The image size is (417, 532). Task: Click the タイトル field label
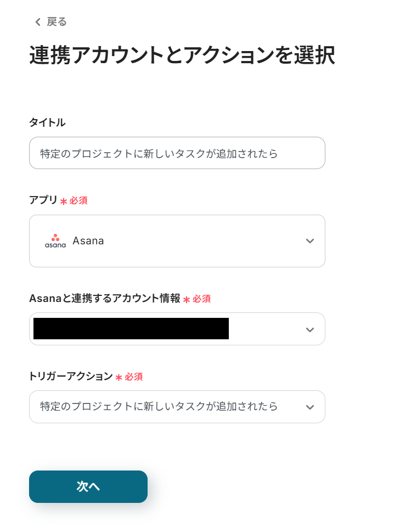coord(47,122)
